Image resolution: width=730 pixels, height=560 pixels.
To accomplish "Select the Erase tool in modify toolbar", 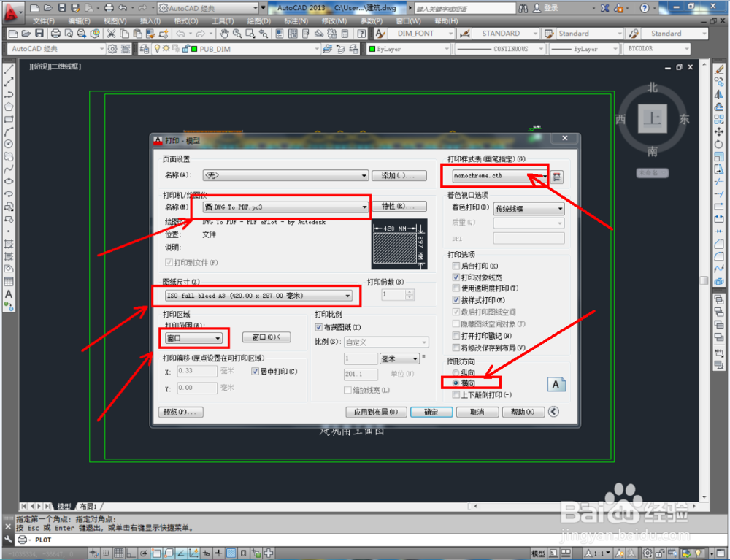I will click(x=719, y=69).
